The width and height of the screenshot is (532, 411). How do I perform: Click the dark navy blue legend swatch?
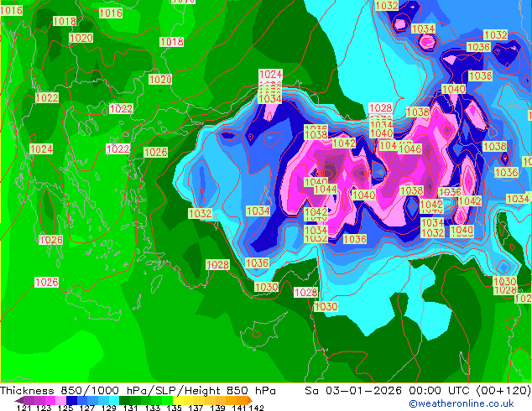(71, 400)
